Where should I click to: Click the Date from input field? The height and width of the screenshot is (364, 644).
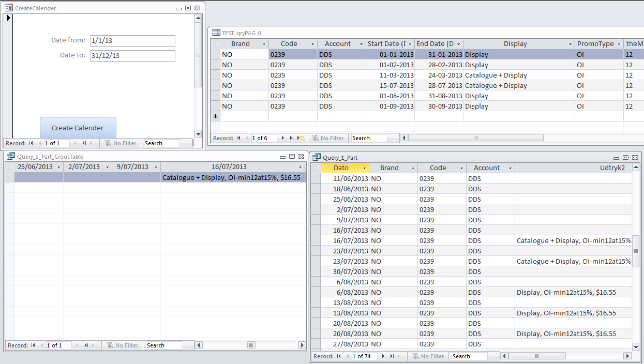132,41
